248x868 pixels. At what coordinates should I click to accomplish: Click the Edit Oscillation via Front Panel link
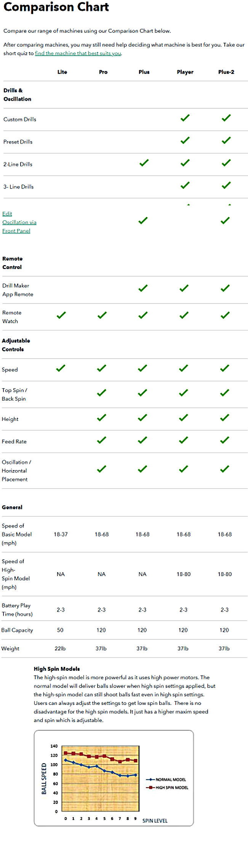tap(19, 222)
